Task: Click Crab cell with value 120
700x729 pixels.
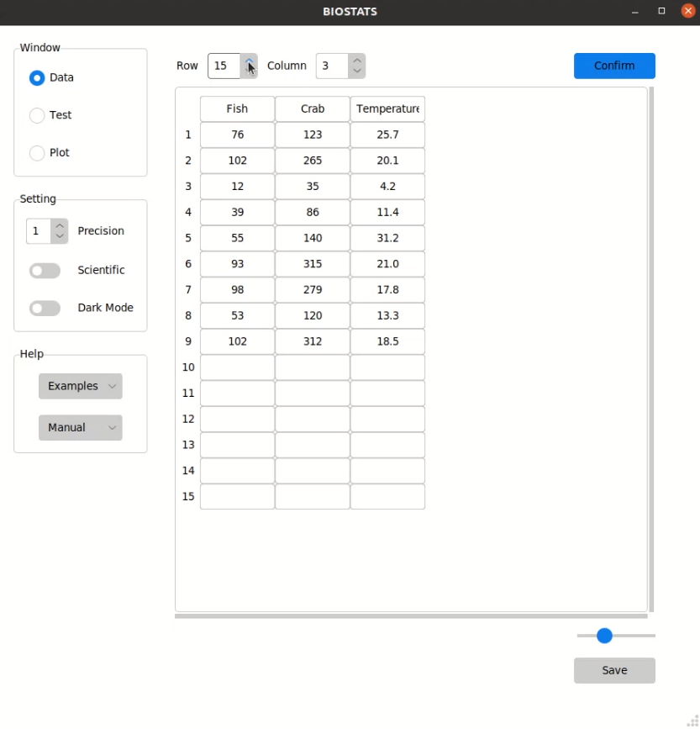Action: 313,315
